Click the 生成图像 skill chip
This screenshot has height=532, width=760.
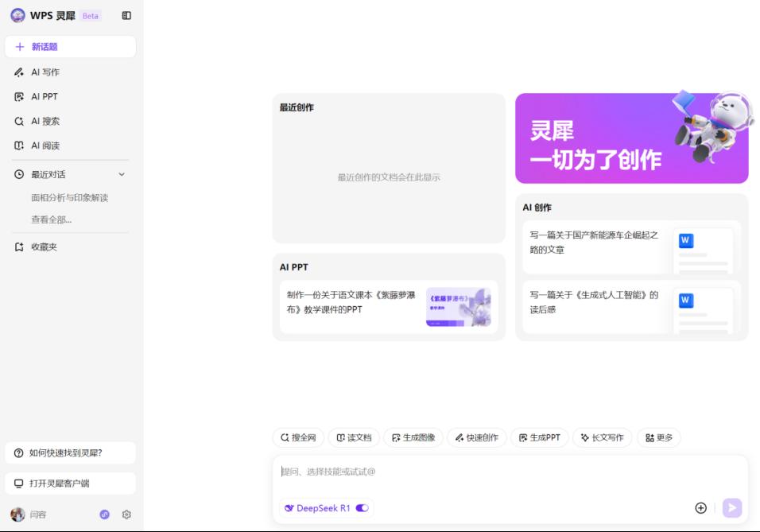pos(413,437)
